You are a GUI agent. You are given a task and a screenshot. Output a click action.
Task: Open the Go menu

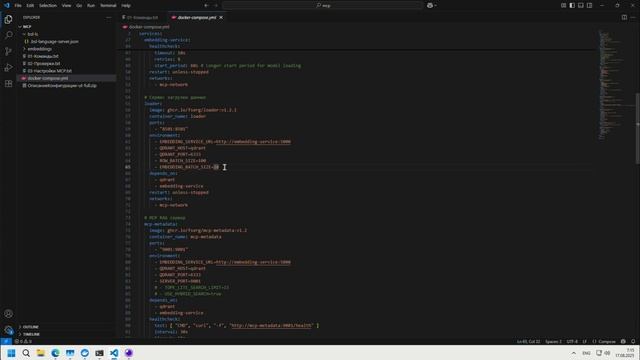(x=79, y=5)
